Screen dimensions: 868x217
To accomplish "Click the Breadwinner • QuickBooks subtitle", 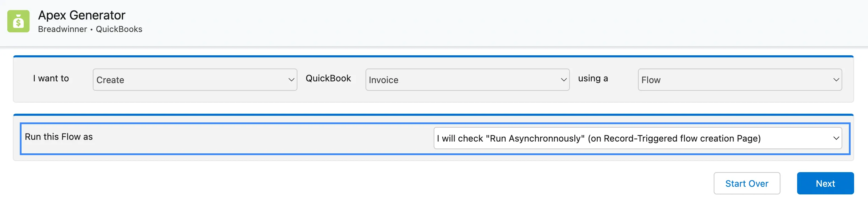I will (x=90, y=29).
